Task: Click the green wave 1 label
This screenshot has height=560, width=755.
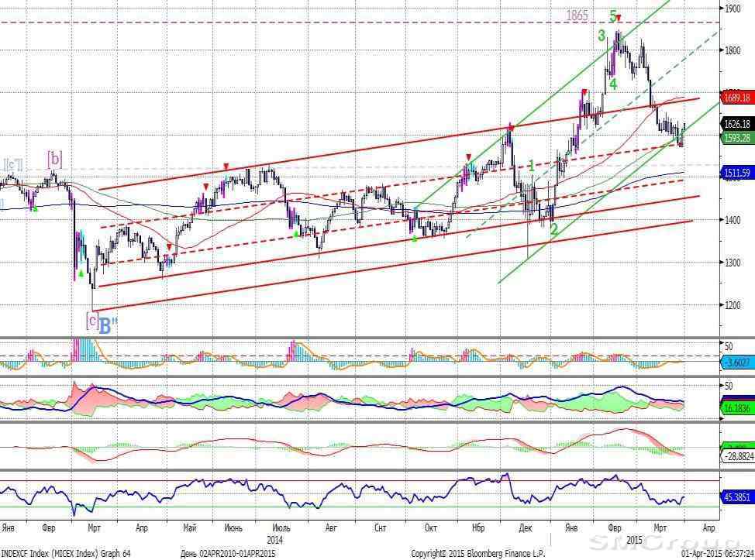Action: (x=531, y=167)
